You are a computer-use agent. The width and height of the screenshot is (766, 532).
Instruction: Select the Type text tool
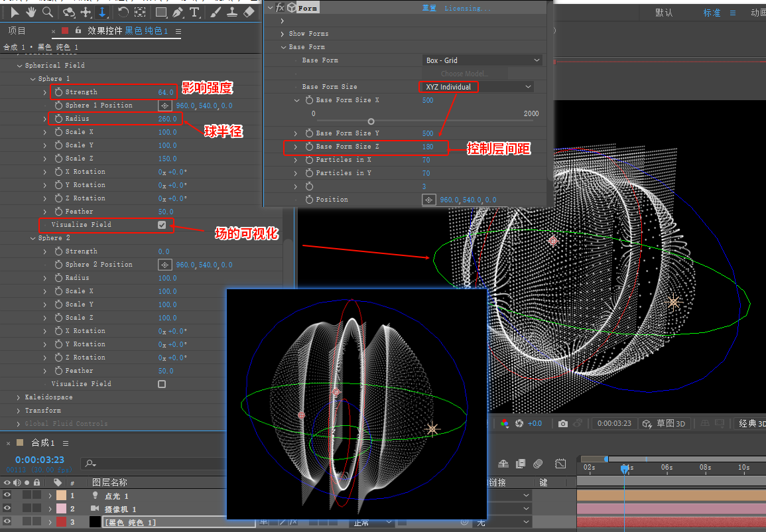click(194, 12)
